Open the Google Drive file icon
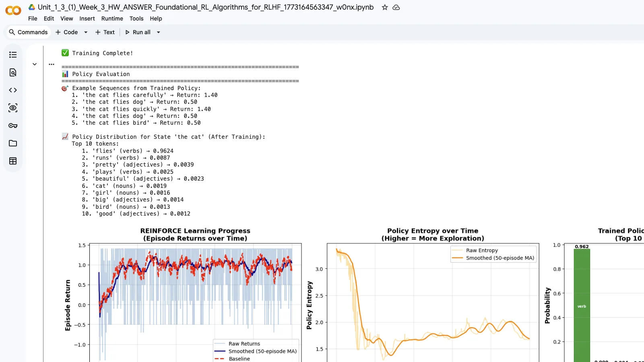 point(32,7)
